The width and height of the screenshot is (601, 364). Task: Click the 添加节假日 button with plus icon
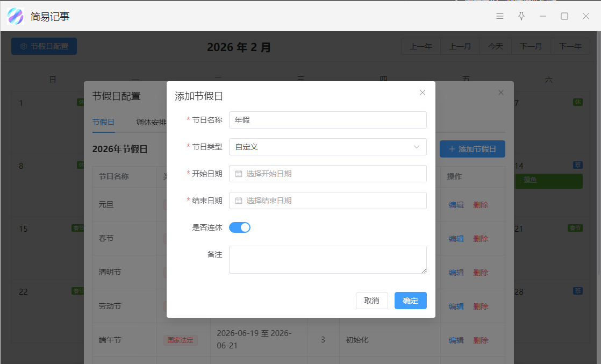472,149
